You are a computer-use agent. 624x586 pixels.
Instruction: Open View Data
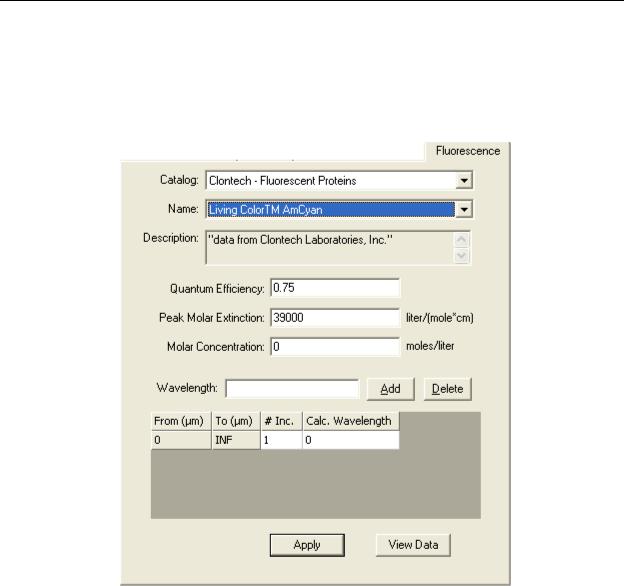[x=413, y=545]
